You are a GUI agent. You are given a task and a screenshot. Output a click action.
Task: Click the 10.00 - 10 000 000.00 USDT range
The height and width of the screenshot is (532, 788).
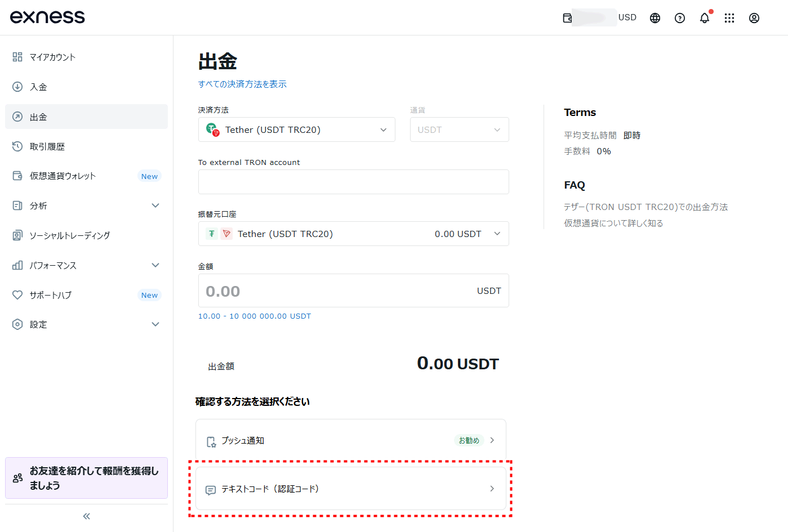pyautogui.click(x=255, y=316)
